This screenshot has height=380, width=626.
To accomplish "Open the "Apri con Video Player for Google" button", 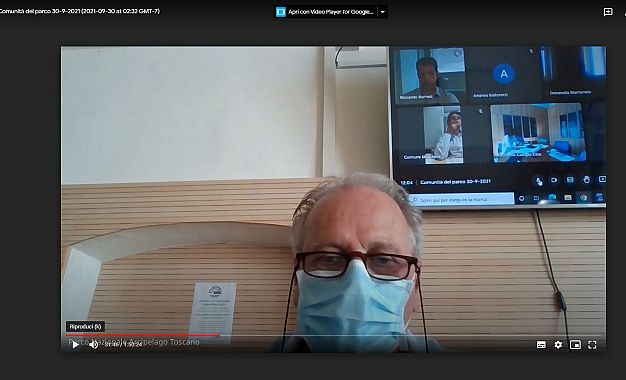I will [325, 12].
